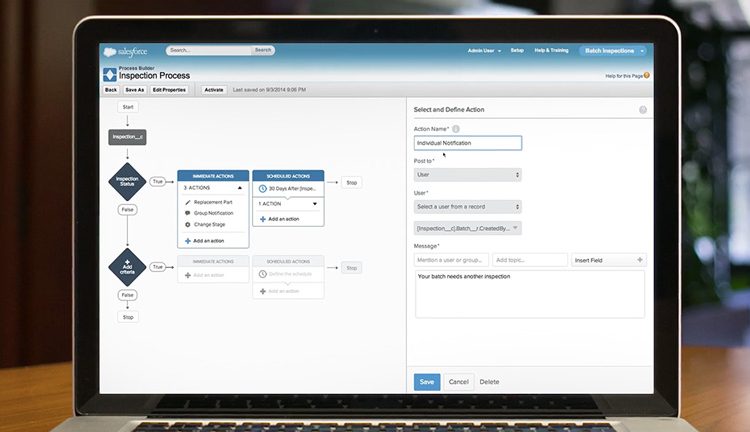This screenshot has height=432, width=750.
Task: Click the Scheduled Actions blue header
Action: click(x=288, y=176)
